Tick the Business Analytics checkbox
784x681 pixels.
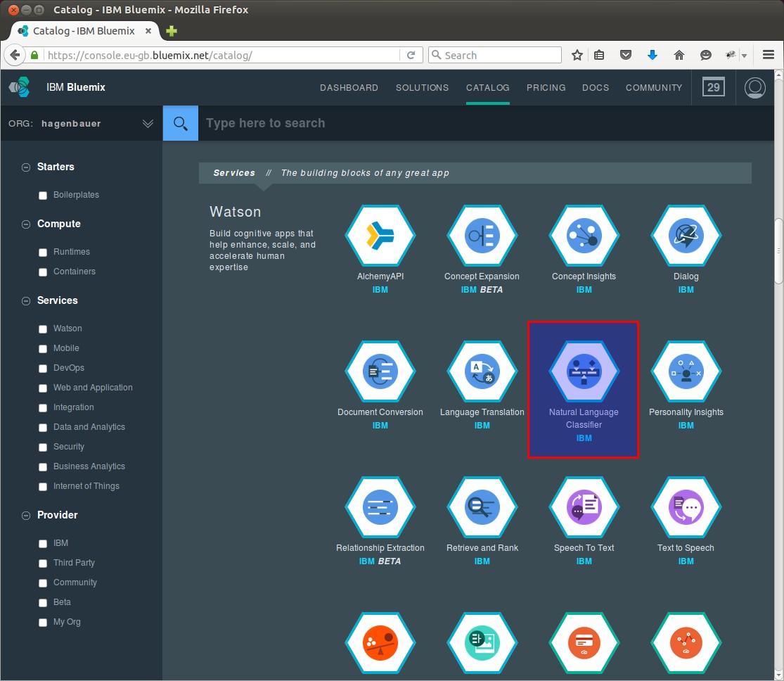[x=43, y=467]
